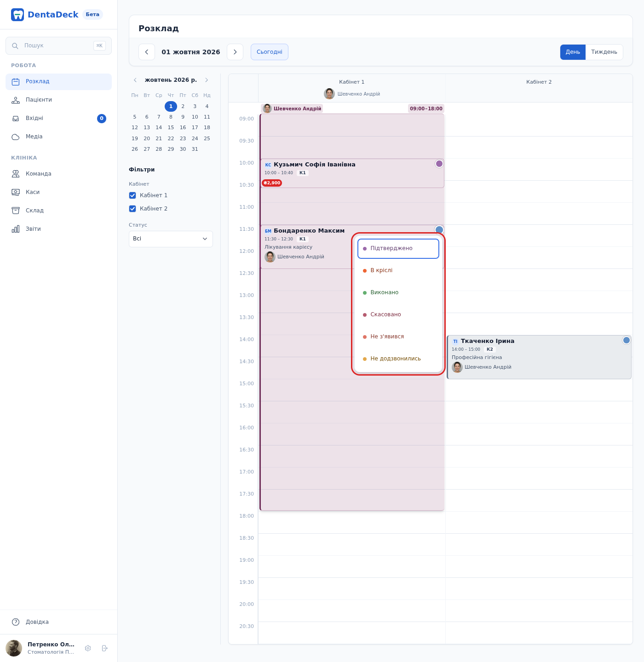
Task: Open Каси cash register icon
Action: pyautogui.click(x=16, y=192)
